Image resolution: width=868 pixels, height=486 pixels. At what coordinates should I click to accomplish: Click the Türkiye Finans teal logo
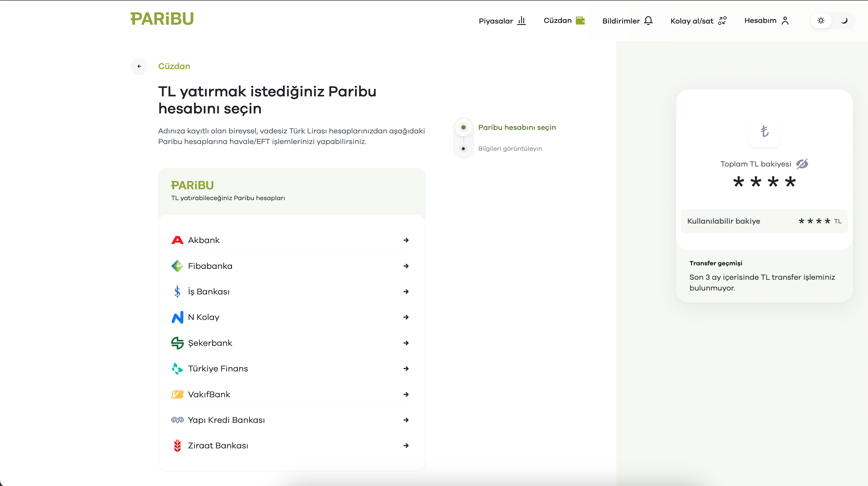coord(177,369)
